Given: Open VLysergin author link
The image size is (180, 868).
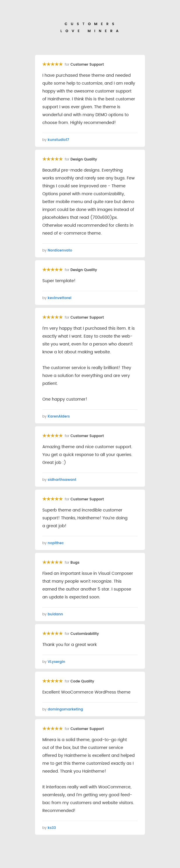Looking at the screenshot, I should (x=56, y=662).
